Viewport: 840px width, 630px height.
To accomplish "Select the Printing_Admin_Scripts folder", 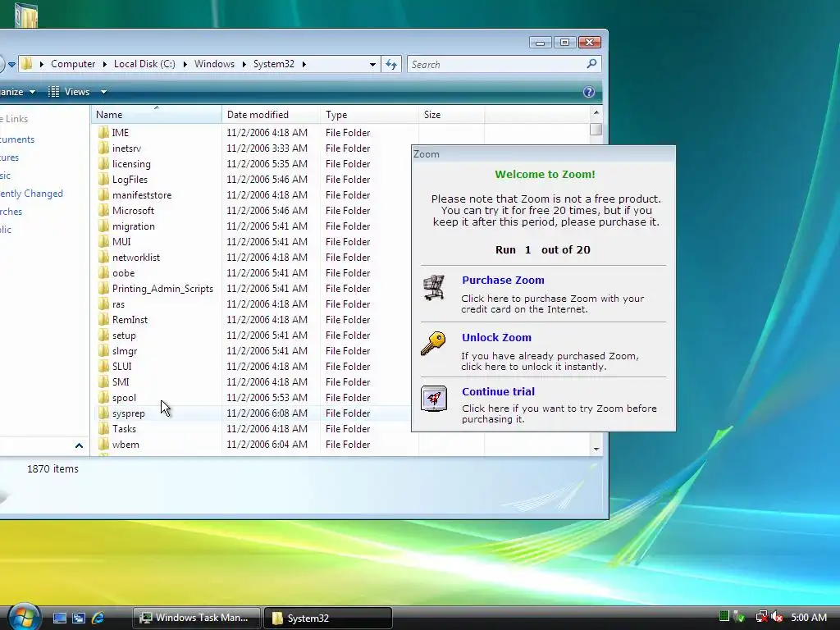I will pyautogui.click(x=162, y=288).
